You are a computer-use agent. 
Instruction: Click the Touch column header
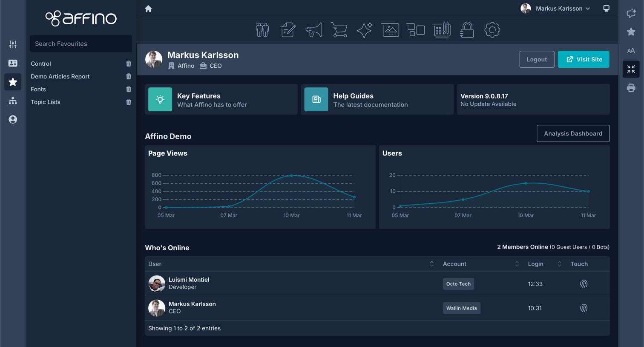(x=579, y=264)
